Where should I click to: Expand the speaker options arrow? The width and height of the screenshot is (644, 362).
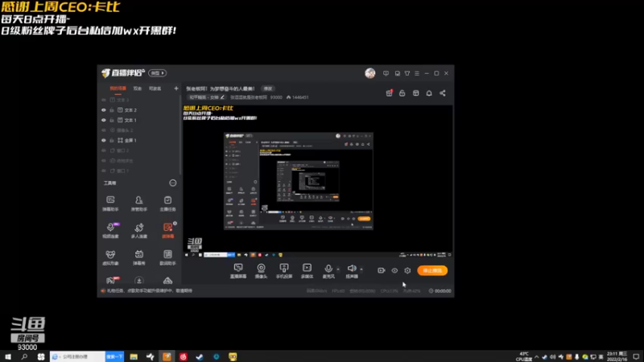361,269
